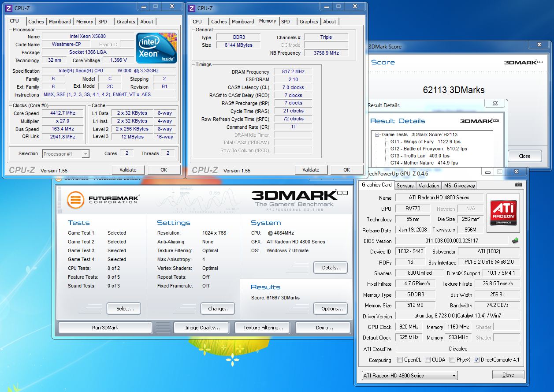
Task: Enable the OpenCL checkbox
Action: click(400, 360)
